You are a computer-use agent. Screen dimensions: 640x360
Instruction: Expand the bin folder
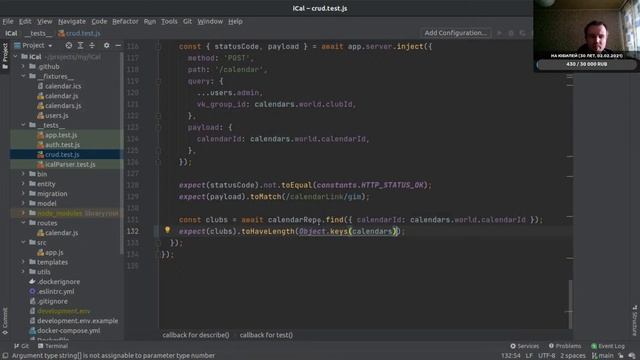click(x=23, y=174)
